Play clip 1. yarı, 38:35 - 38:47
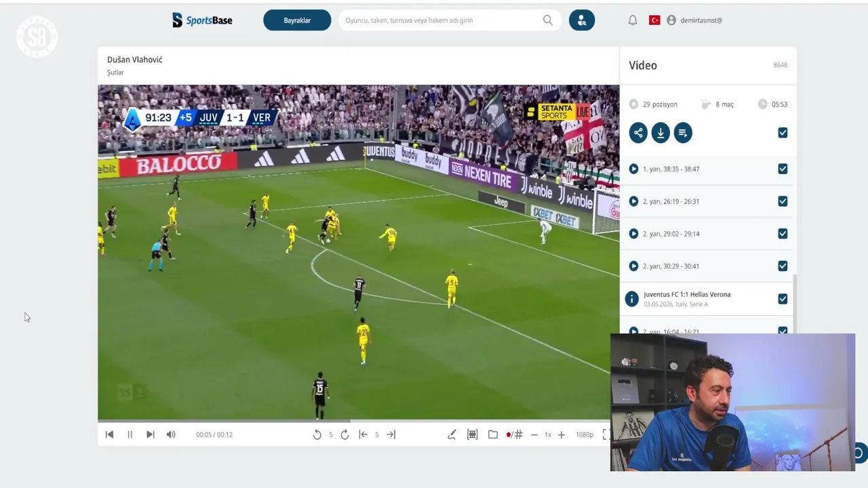This screenshot has width=868, height=488. point(633,169)
